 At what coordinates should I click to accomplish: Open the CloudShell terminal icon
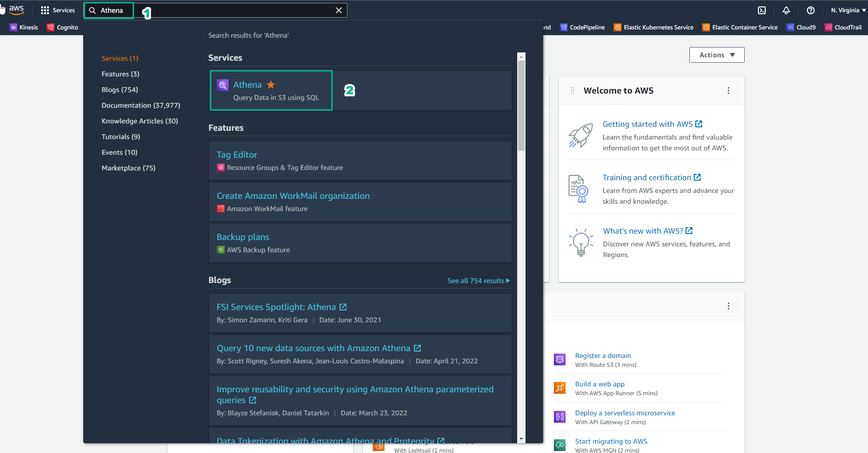click(762, 10)
